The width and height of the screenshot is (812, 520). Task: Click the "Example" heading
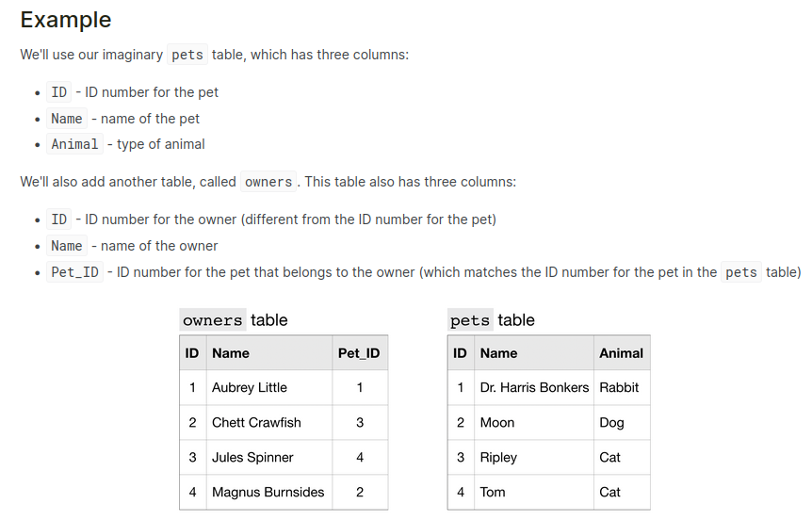(66, 20)
